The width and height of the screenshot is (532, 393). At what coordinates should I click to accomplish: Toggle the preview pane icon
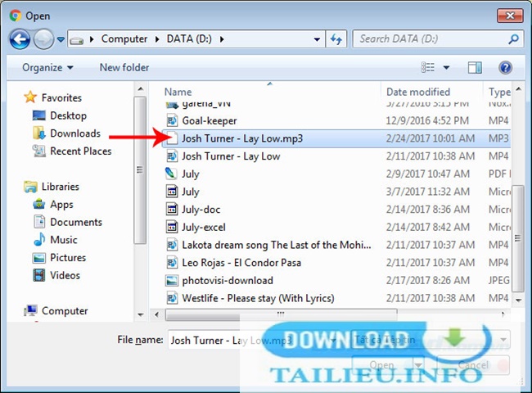475,67
